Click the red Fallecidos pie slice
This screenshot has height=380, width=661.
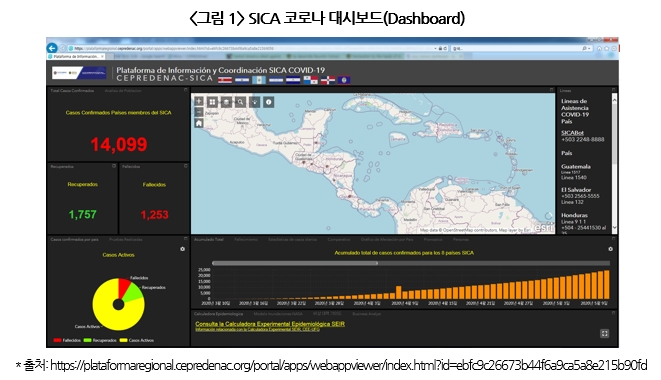pyautogui.click(x=124, y=287)
